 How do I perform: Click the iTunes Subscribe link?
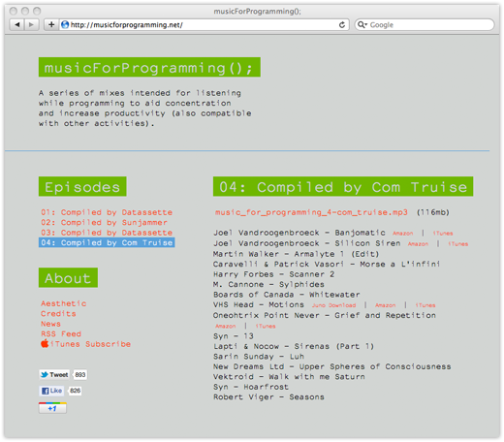[x=90, y=344]
